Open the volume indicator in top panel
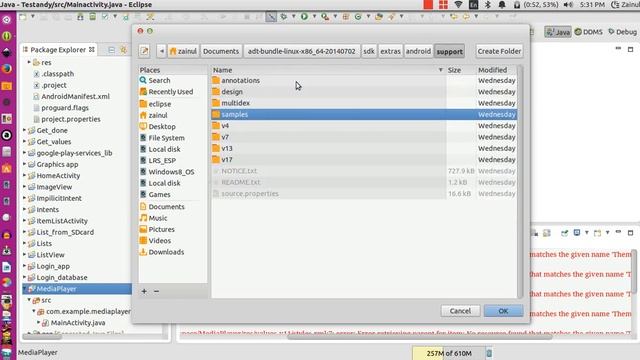The image size is (640, 360). pyautogui.click(x=568, y=4)
